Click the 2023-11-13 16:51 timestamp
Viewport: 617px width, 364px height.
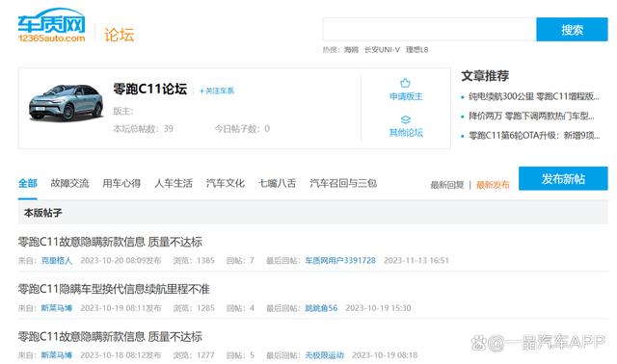pyautogui.click(x=416, y=260)
